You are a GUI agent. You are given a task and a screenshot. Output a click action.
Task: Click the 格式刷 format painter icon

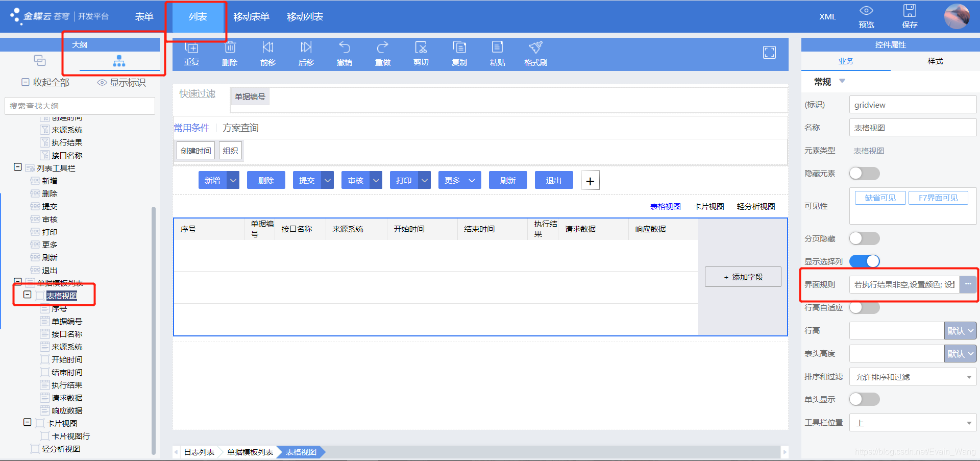(535, 47)
